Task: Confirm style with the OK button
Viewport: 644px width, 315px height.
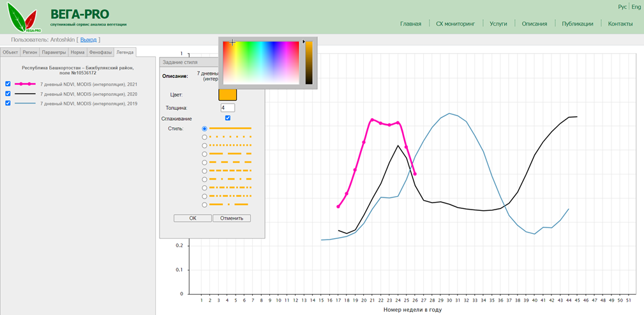Action: [193, 218]
